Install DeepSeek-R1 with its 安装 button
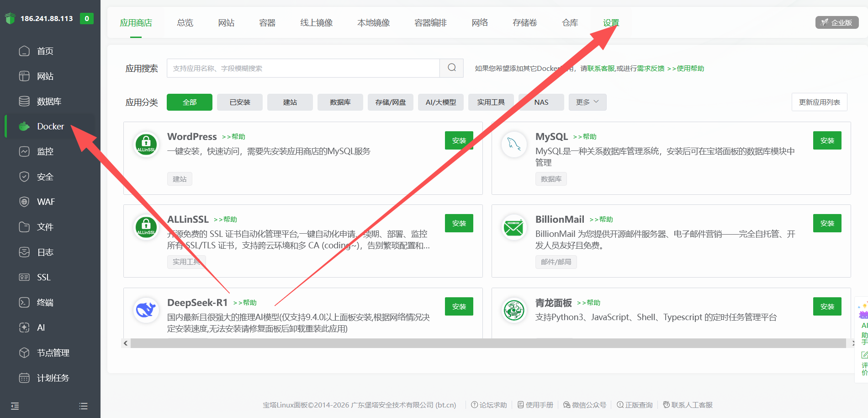The image size is (868, 418). (x=459, y=306)
